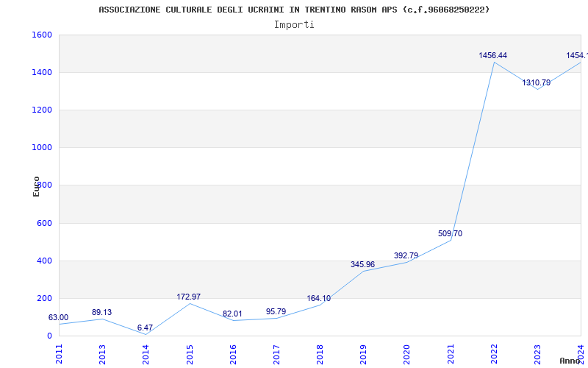Image resolution: width=588 pixels, height=368 pixels.
Task: Click the data label 164.10
Action: click(319, 299)
